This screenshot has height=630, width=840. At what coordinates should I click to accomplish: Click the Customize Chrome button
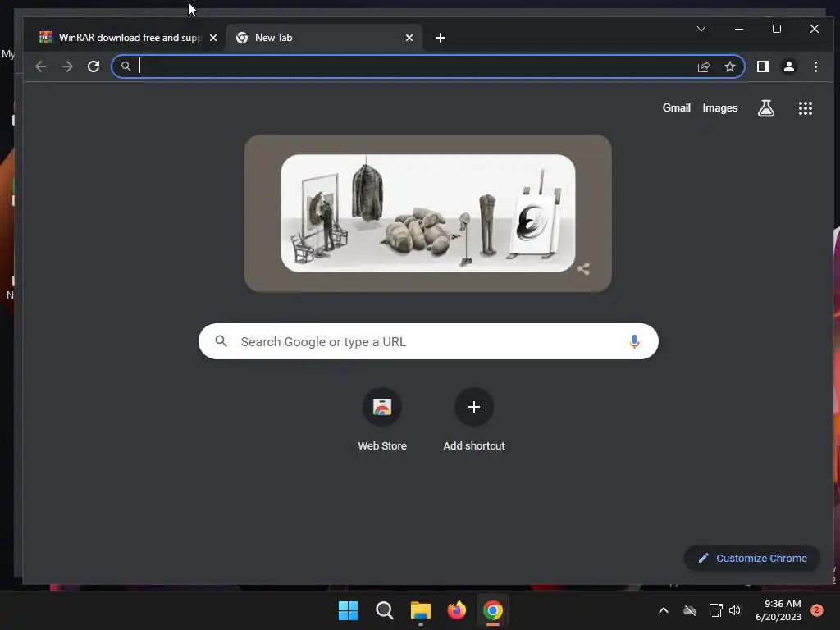pyautogui.click(x=752, y=558)
